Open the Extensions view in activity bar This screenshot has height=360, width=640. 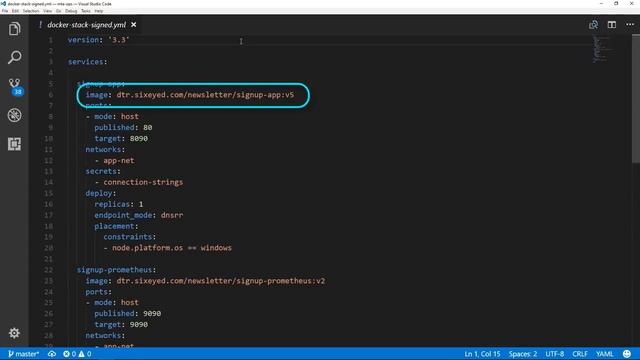14,144
